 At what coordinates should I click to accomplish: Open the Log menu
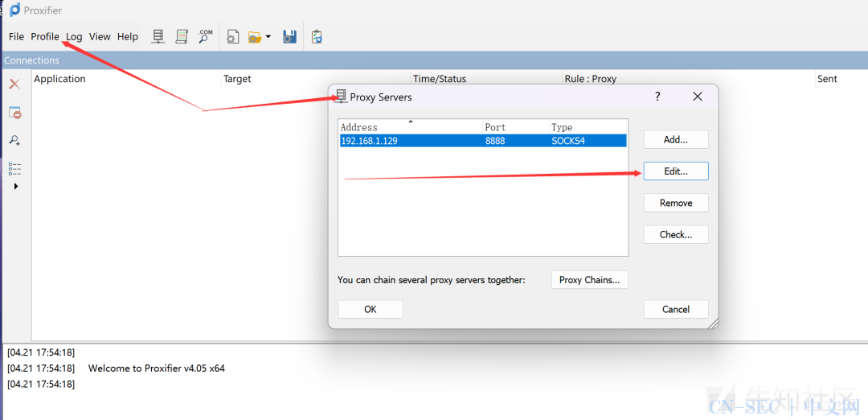(74, 36)
